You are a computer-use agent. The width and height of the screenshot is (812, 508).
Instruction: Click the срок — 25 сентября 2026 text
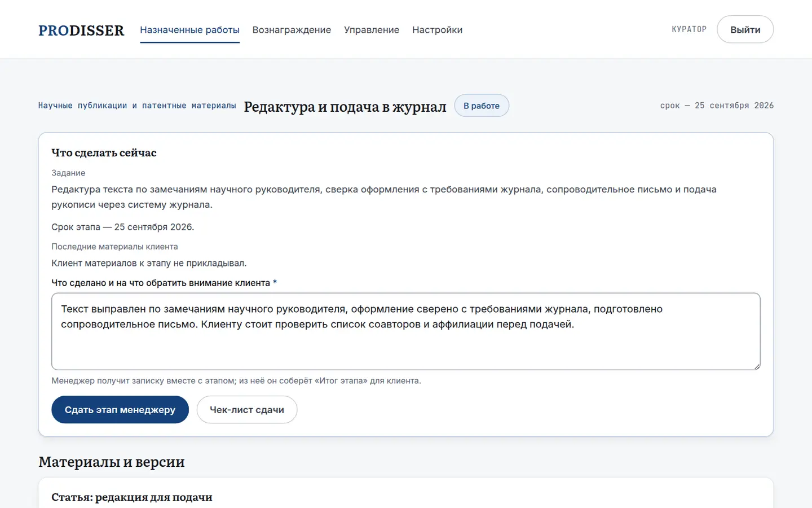pyautogui.click(x=717, y=106)
